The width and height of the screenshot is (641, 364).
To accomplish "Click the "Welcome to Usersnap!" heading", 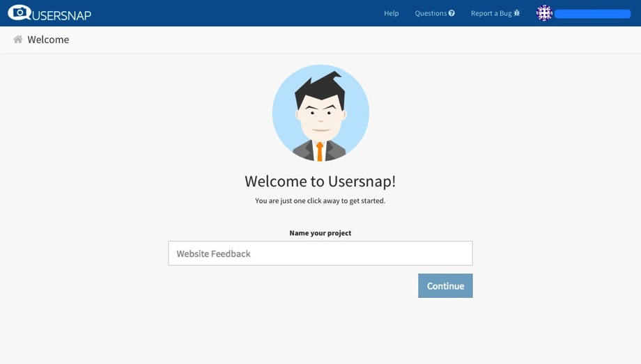I will pos(320,181).
